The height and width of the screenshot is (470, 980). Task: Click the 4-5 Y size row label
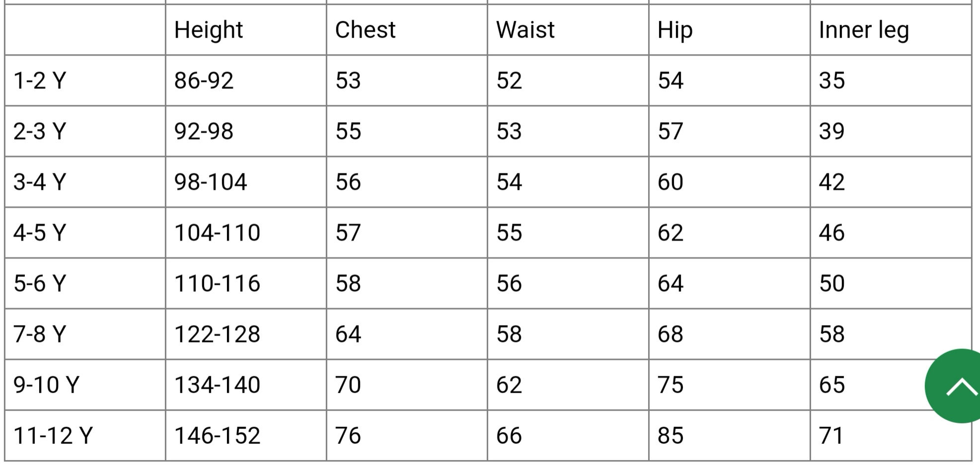[40, 233]
